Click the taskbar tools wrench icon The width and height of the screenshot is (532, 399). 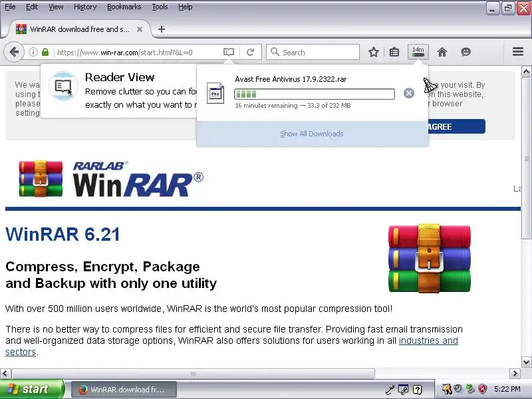coord(390,390)
